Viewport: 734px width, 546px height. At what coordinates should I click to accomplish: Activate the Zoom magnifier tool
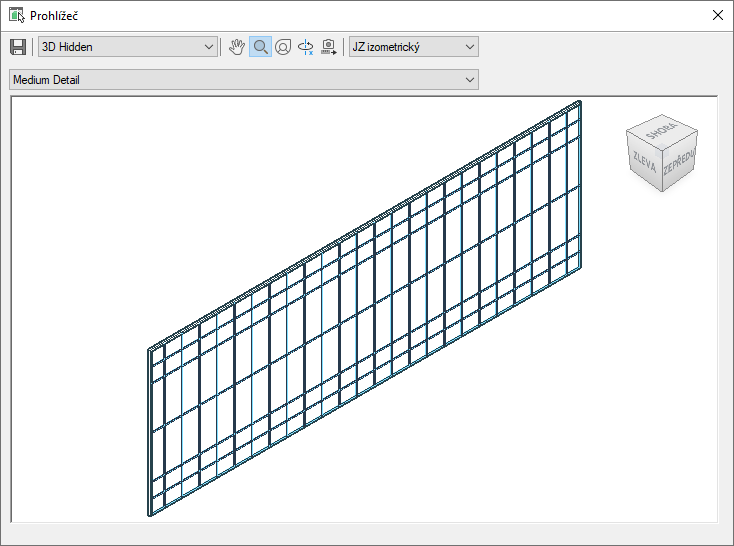pos(260,47)
